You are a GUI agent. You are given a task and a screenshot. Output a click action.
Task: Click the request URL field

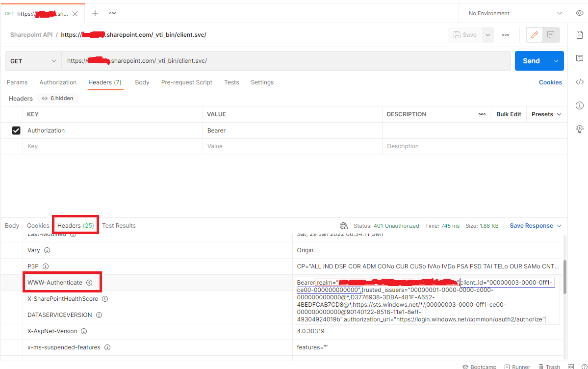[286, 61]
